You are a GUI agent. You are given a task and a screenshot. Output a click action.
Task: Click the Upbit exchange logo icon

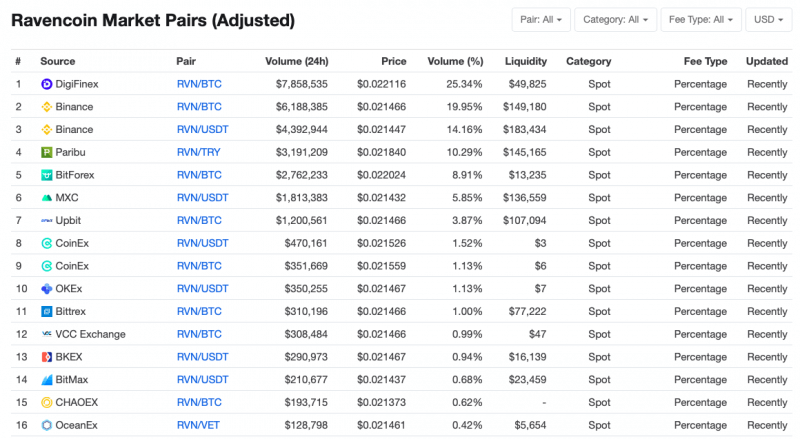tap(47, 220)
